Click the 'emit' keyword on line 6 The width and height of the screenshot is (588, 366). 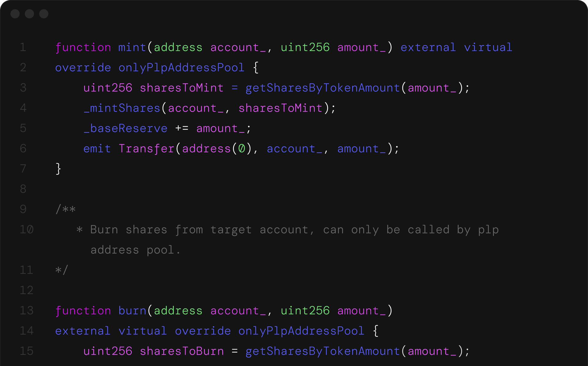point(97,149)
